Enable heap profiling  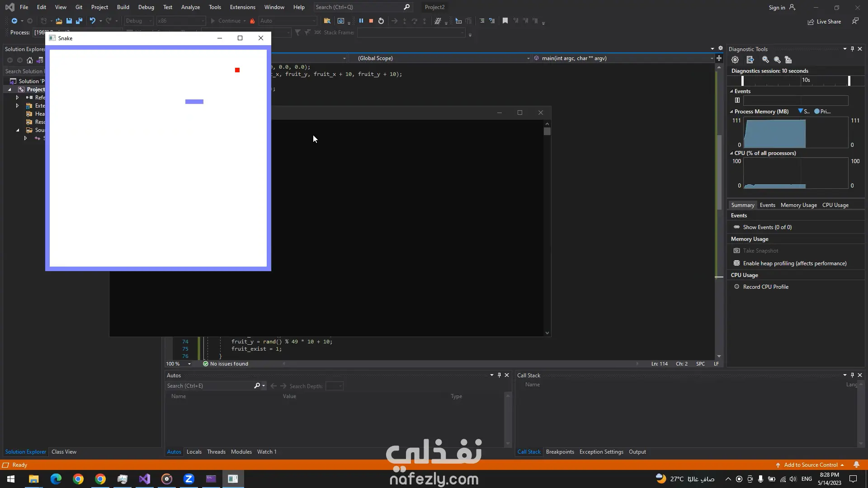(x=794, y=263)
